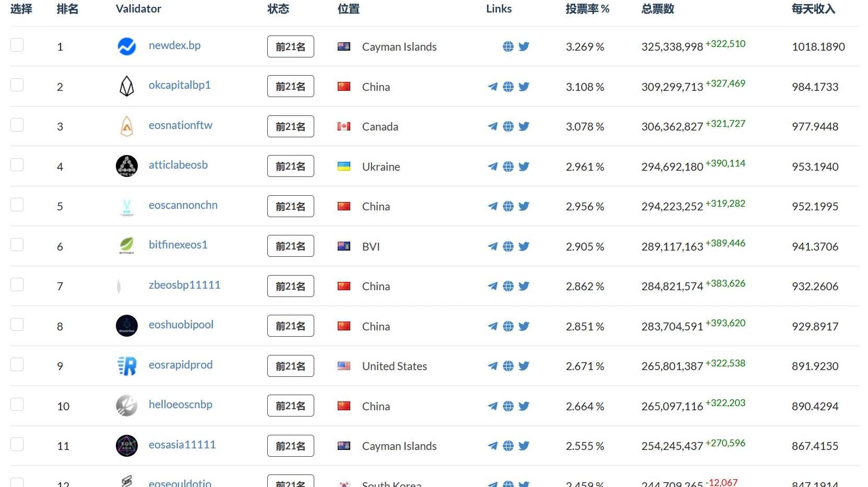The width and height of the screenshot is (868, 487).
Task: Open okcapitalbp1 website globe icon
Action: (508, 87)
